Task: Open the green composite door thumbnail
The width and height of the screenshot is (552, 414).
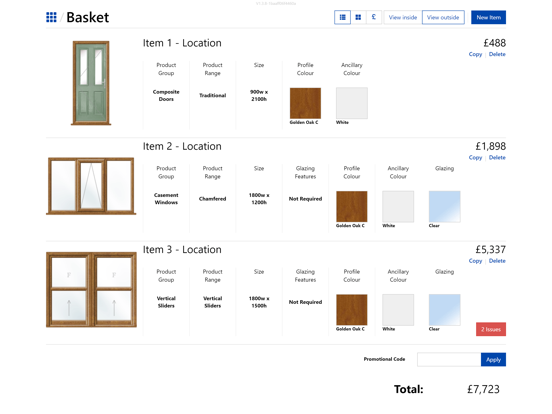Action: coord(91,83)
